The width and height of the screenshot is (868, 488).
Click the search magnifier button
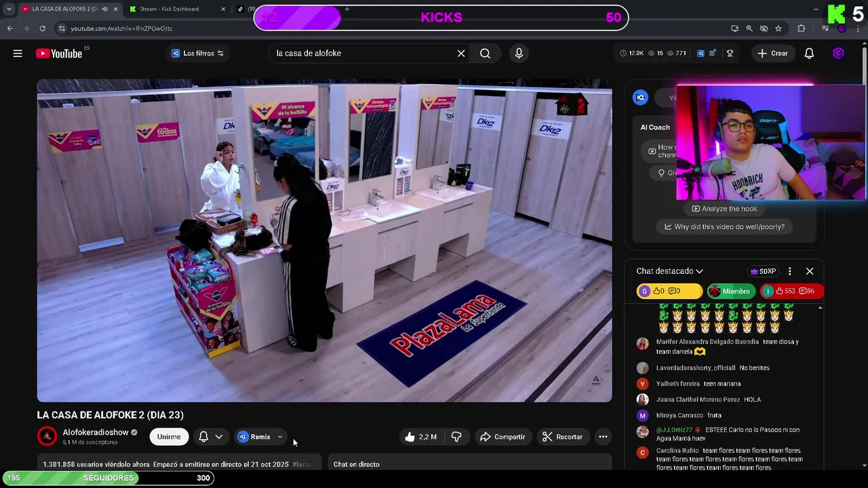click(x=485, y=54)
